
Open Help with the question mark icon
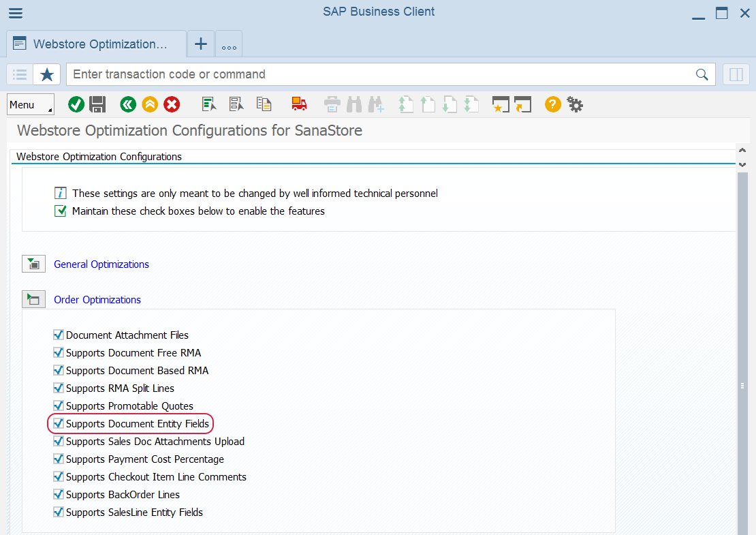[553, 104]
